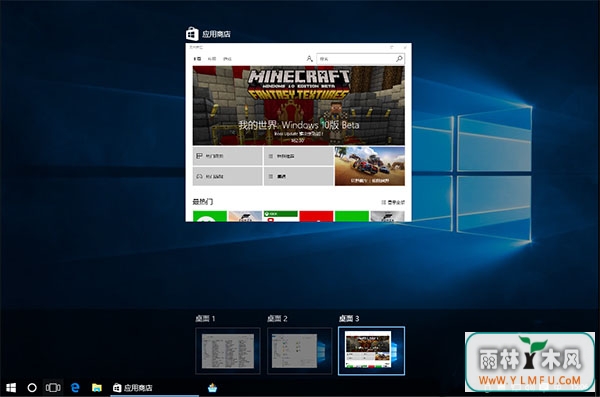Click the 桌面 2 label text
The image size is (600, 397).
277,319
